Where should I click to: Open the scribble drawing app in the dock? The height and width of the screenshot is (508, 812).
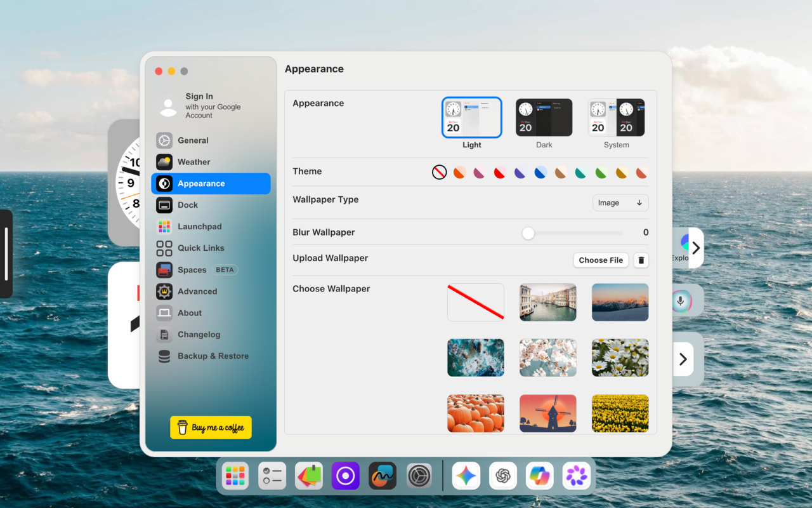(383, 476)
